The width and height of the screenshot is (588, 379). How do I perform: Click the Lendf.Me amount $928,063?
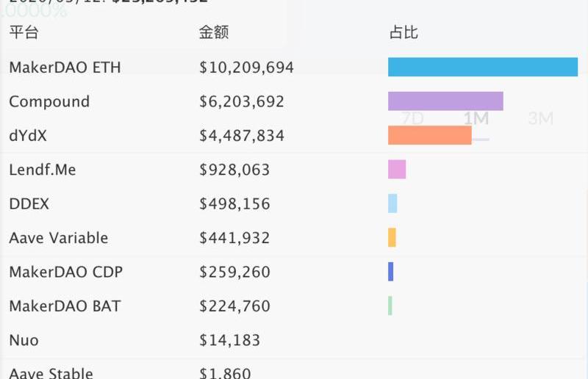click(x=234, y=170)
